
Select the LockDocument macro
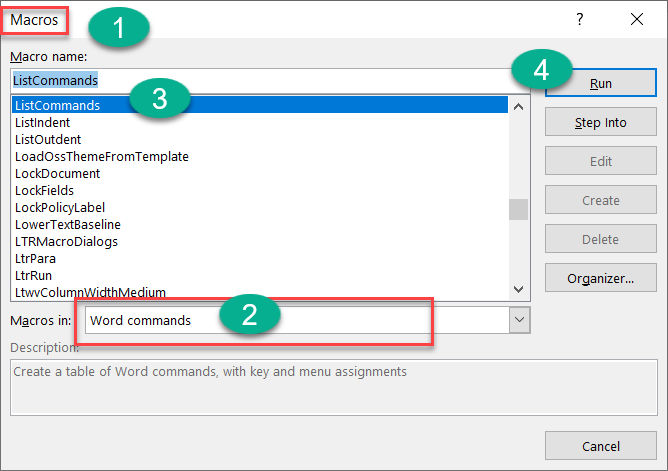[x=57, y=173]
